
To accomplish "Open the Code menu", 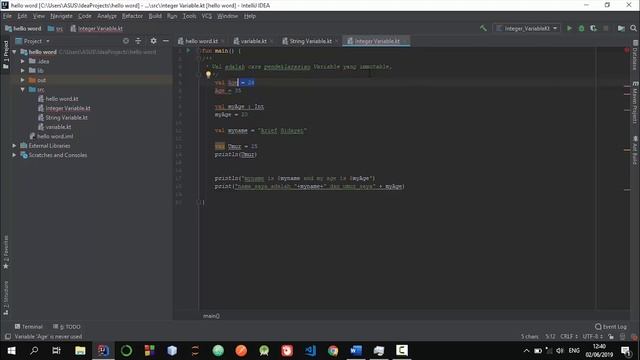I will pyautogui.click(x=84, y=16).
